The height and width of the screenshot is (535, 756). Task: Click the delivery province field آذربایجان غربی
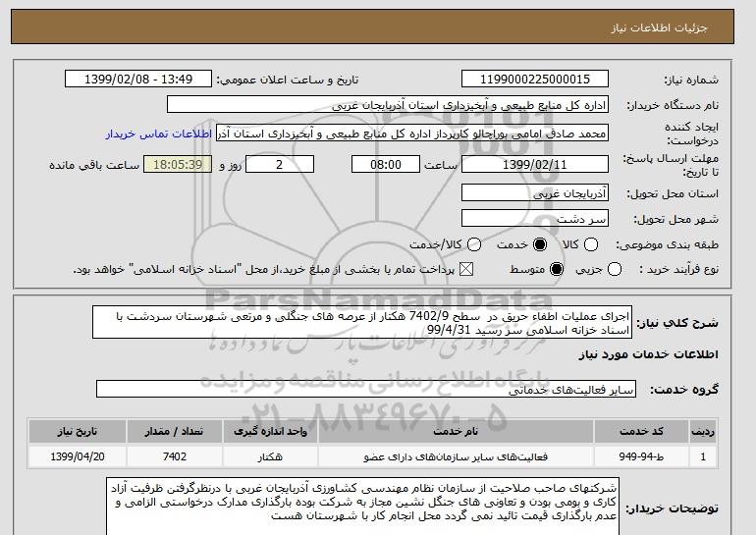tap(535, 192)
